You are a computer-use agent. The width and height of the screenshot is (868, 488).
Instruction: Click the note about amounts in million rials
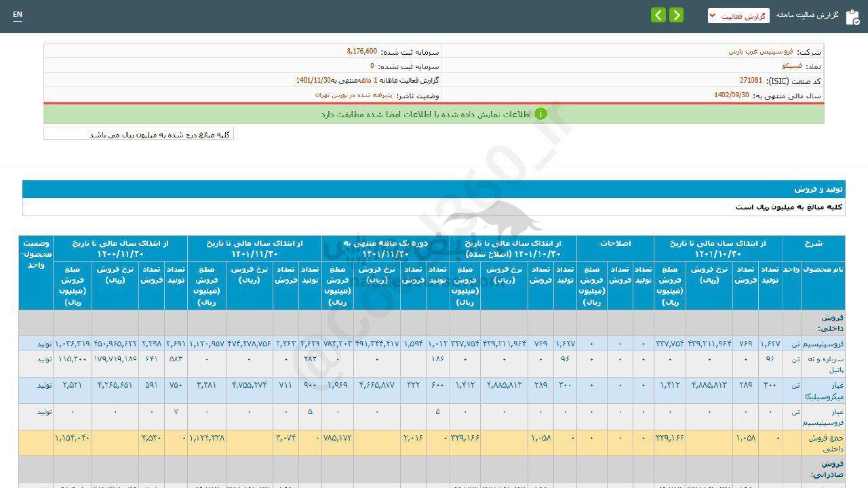160,135
